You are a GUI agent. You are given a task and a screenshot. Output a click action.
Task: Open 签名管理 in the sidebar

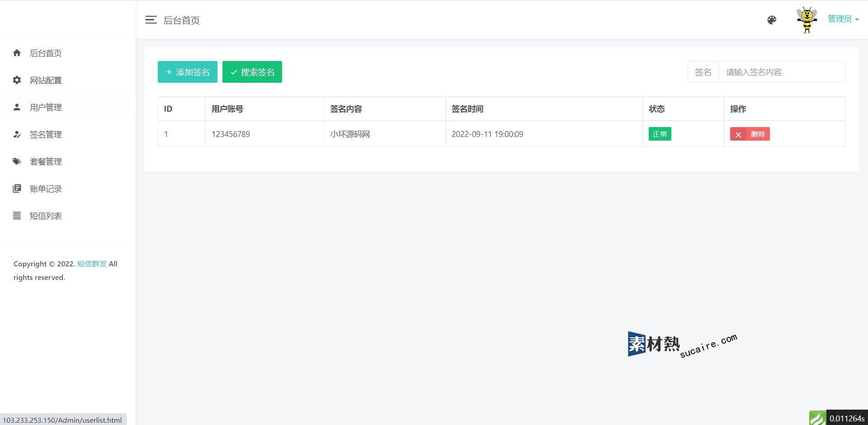click(46, 134)
